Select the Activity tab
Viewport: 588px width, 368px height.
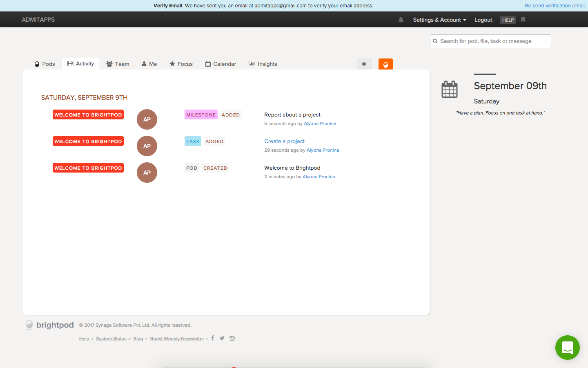coord(80,63)
